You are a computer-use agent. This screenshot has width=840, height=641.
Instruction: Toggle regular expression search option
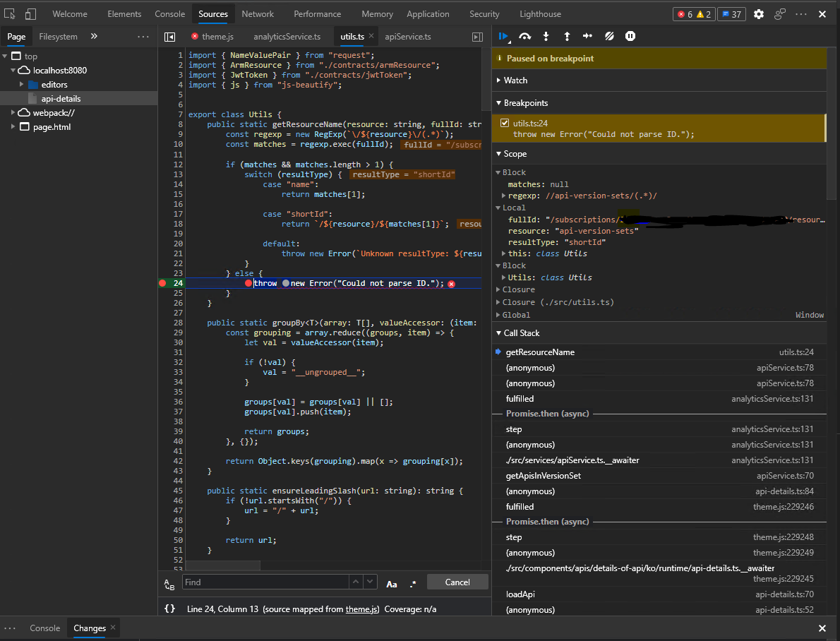point(412,584)
